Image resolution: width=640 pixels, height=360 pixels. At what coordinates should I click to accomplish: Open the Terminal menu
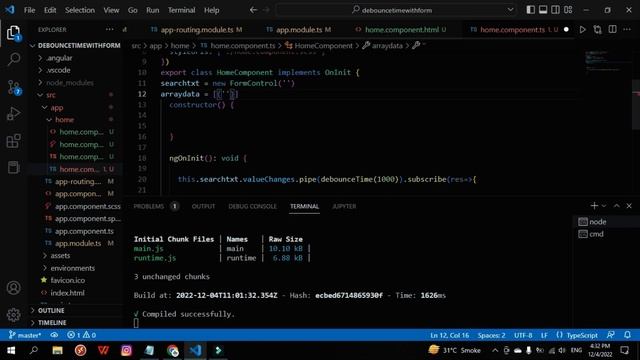181,10
